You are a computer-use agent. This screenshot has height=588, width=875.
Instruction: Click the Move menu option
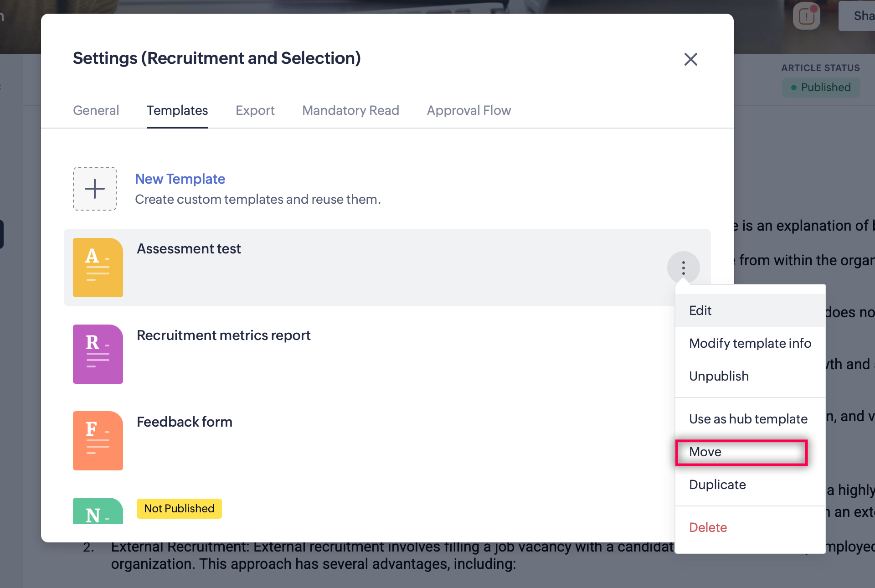click(705, 452)
